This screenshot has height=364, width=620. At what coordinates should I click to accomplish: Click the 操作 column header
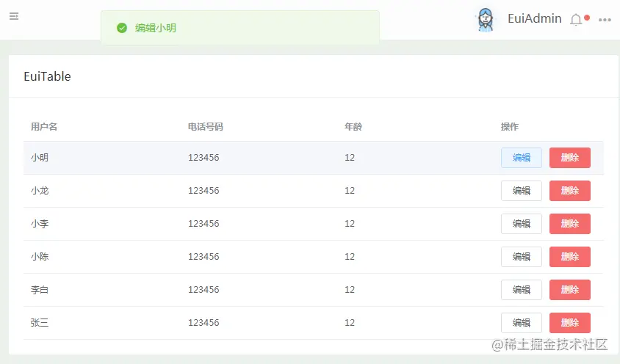click(x=509, y=127)
